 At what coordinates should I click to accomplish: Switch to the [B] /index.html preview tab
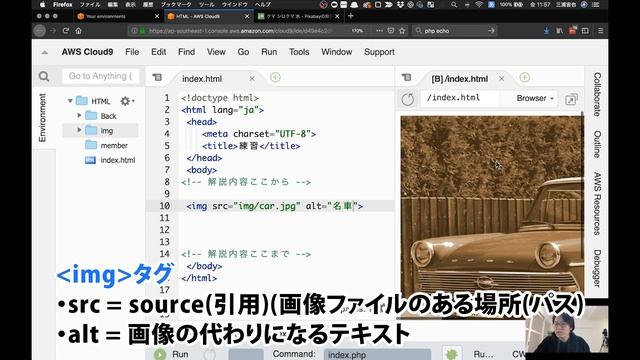pos(460,79)
